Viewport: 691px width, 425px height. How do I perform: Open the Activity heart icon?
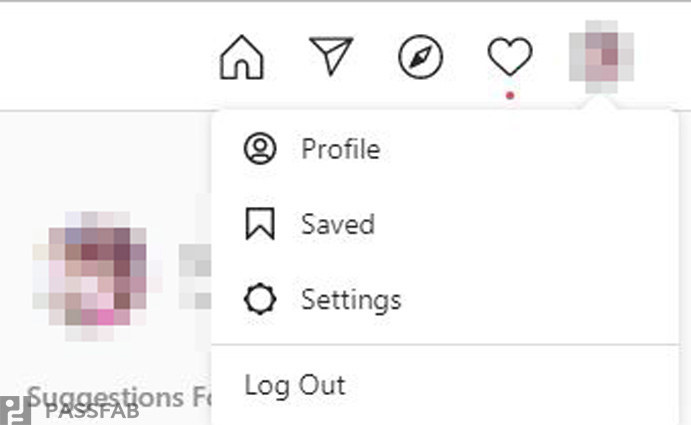coord(509,56)
